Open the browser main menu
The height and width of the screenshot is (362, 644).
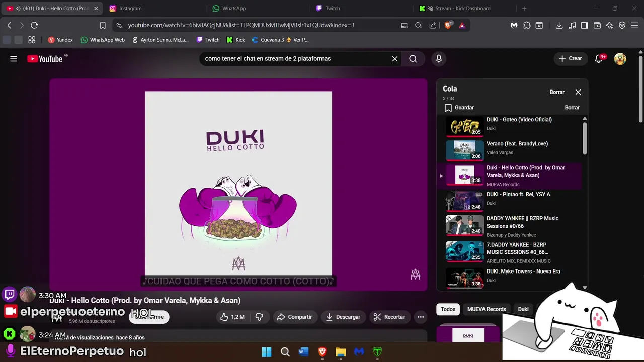635,25
